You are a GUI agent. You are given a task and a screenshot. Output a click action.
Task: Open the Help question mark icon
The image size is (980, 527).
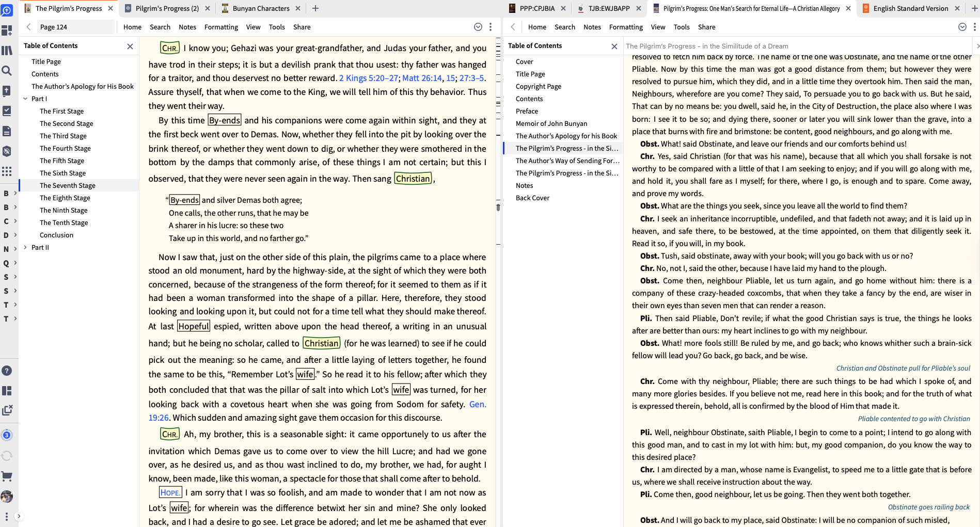pos(7,371)
